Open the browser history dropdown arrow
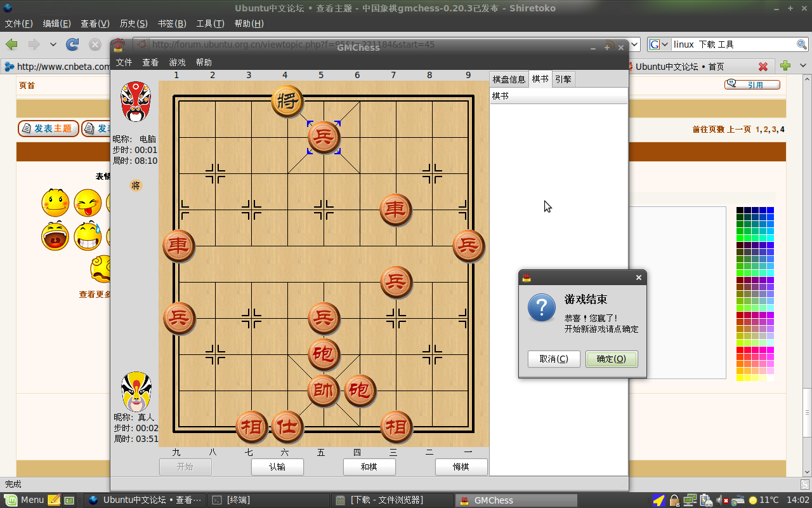This screenshot has height=508, width=812. pos(53,44)
